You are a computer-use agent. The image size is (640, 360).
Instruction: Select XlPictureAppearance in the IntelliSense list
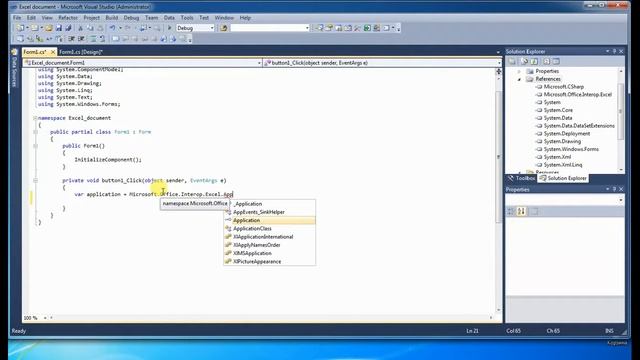pos(269,262)
